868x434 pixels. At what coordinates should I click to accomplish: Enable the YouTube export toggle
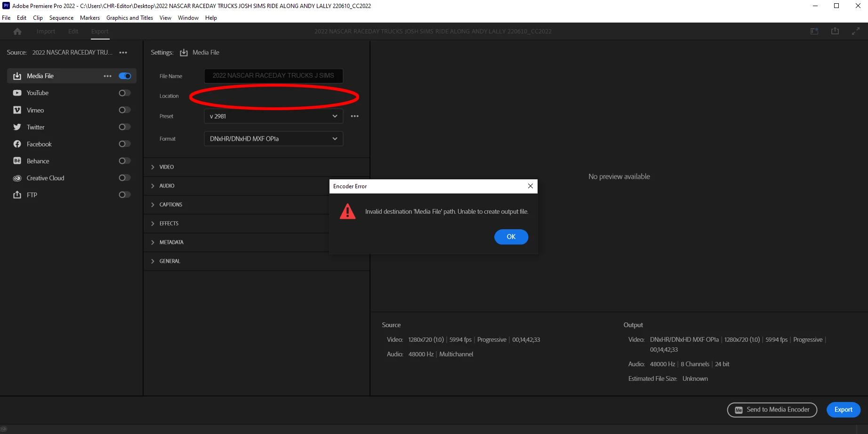(125, 93)
